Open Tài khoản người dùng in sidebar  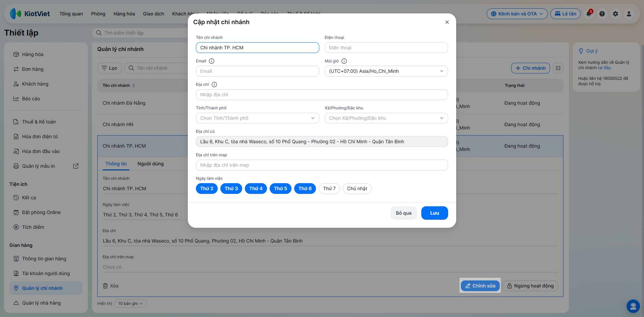pyautogui.click(x=46, y=273)
